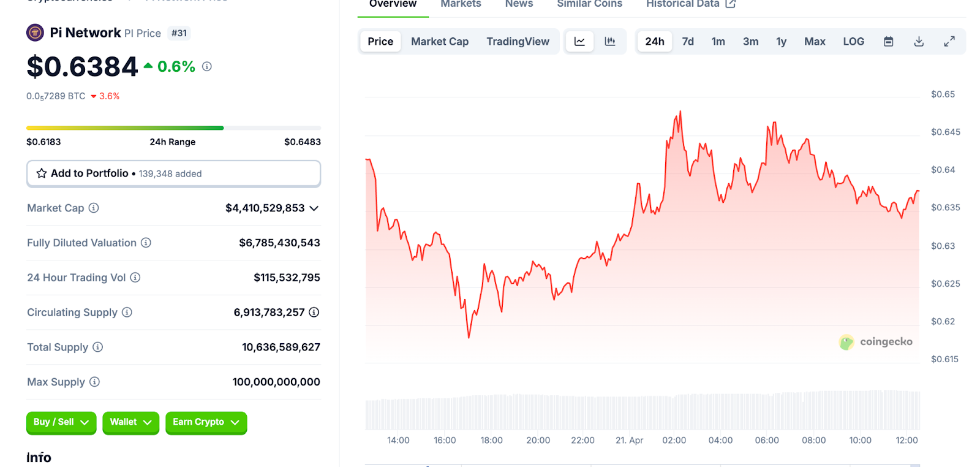Click the $6,785,430,543 valuation value
The height and width of the screenshot is (467, 980).
coord(279,243)
